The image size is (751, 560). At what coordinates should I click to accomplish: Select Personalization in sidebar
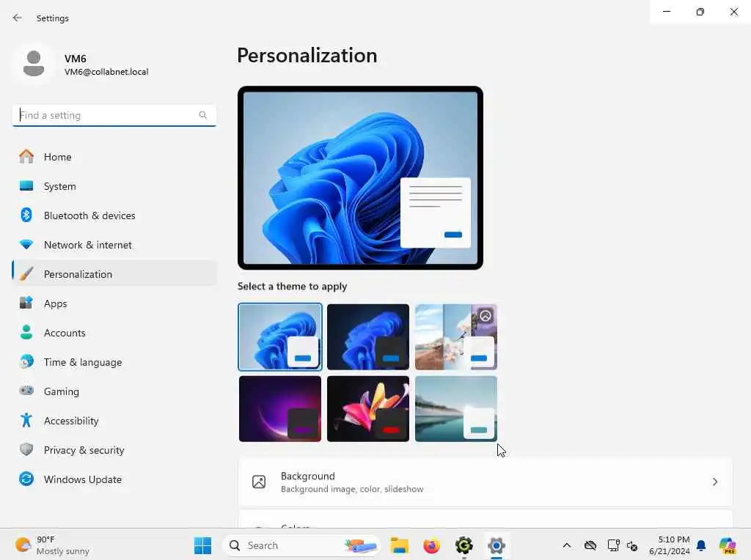pos(114,274)
